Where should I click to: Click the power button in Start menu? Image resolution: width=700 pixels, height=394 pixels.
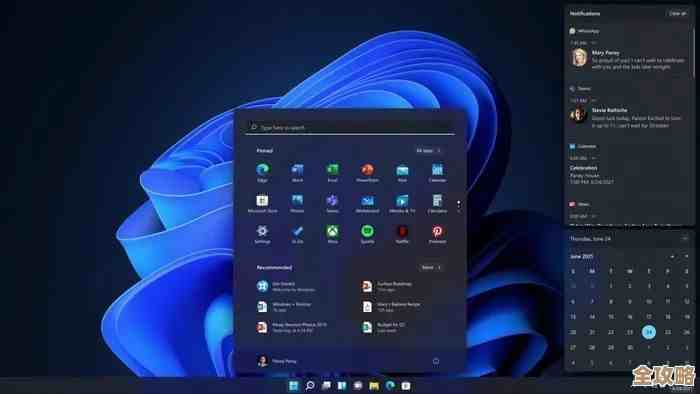point(436,361)
